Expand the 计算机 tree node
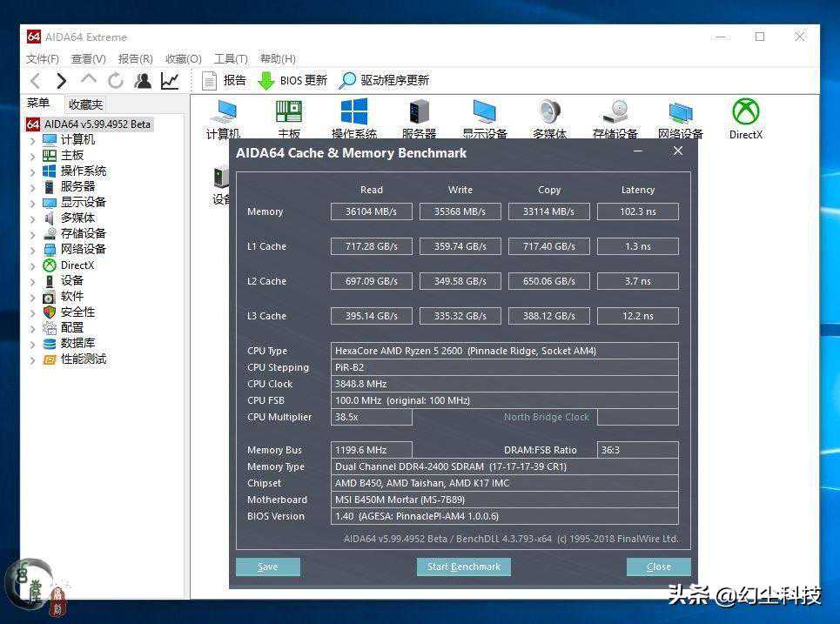 coord(33,140)
